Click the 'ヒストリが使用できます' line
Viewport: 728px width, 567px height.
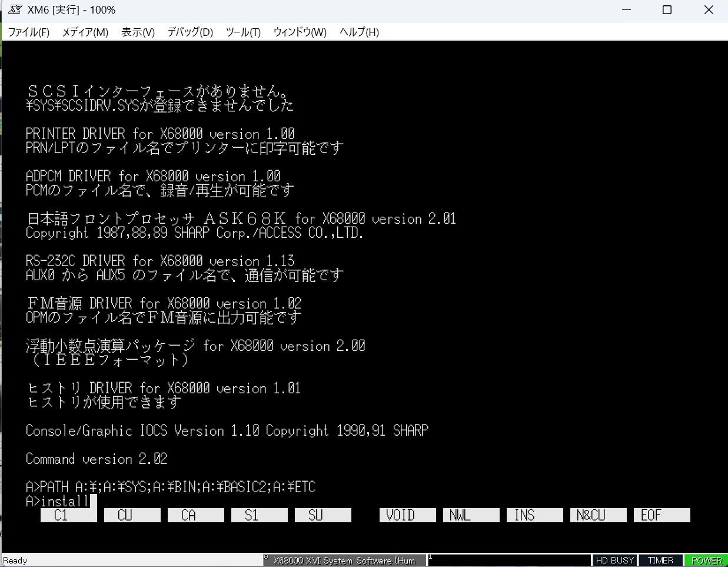[104, 402]
